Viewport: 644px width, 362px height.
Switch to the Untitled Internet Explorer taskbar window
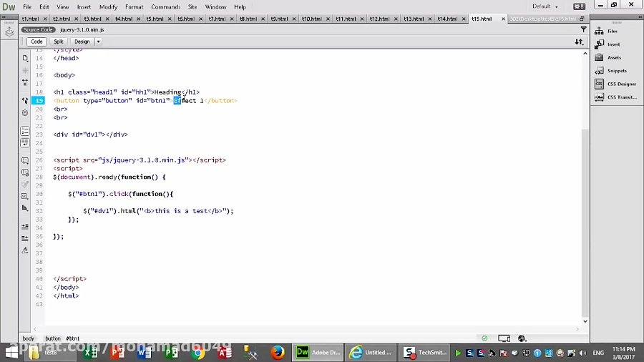tap(371, 353)
